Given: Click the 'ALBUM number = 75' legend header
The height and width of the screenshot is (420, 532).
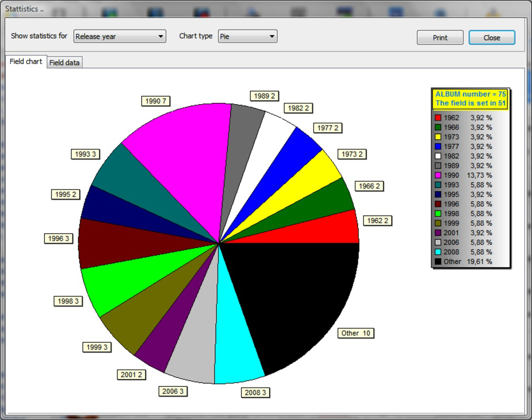Looking at the screenshot, I should pos(470,94).
